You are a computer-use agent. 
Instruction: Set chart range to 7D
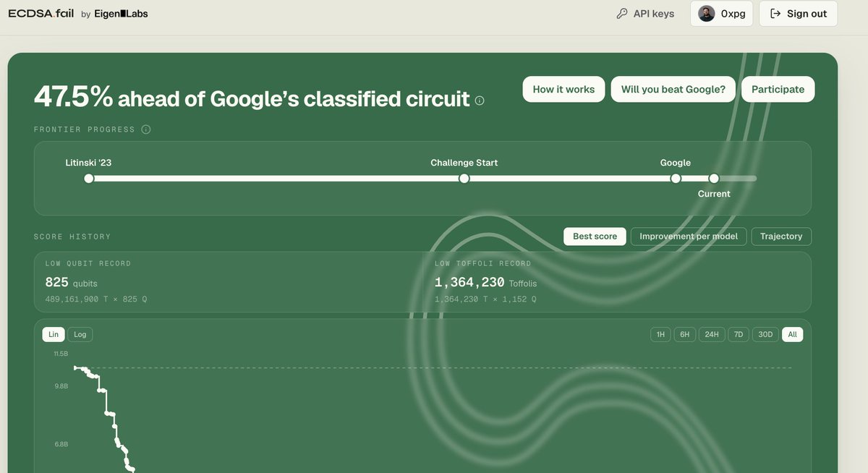(x=739, y=334)
